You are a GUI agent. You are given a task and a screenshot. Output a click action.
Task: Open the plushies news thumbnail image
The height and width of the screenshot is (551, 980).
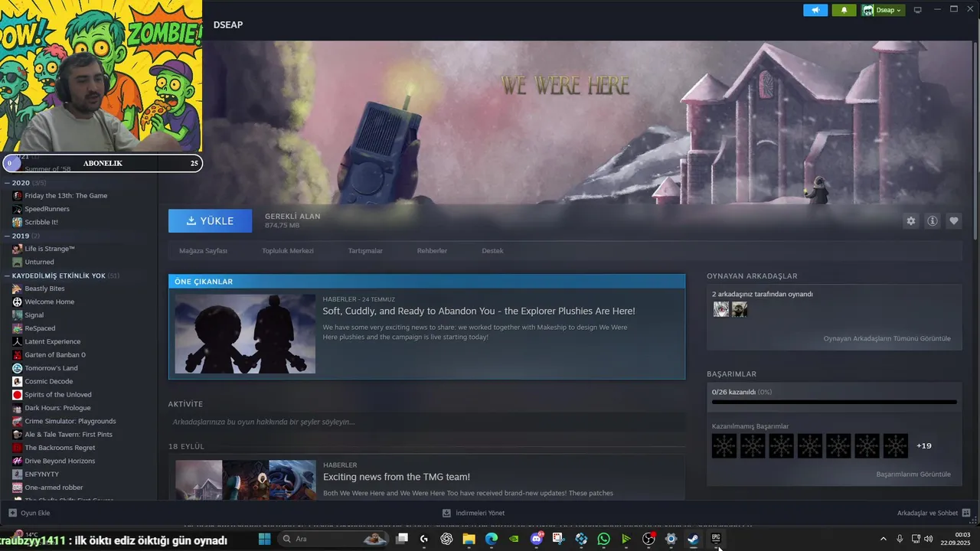tap(245, 334)
